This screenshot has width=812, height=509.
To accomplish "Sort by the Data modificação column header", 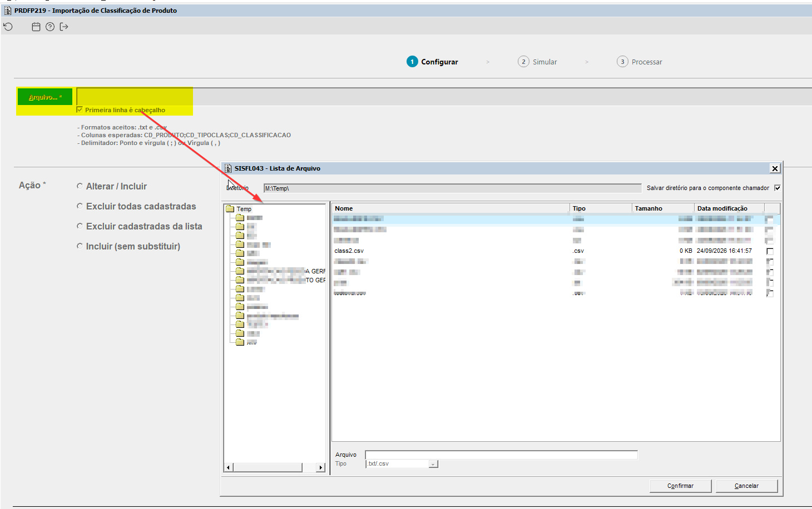I will 729,208.
